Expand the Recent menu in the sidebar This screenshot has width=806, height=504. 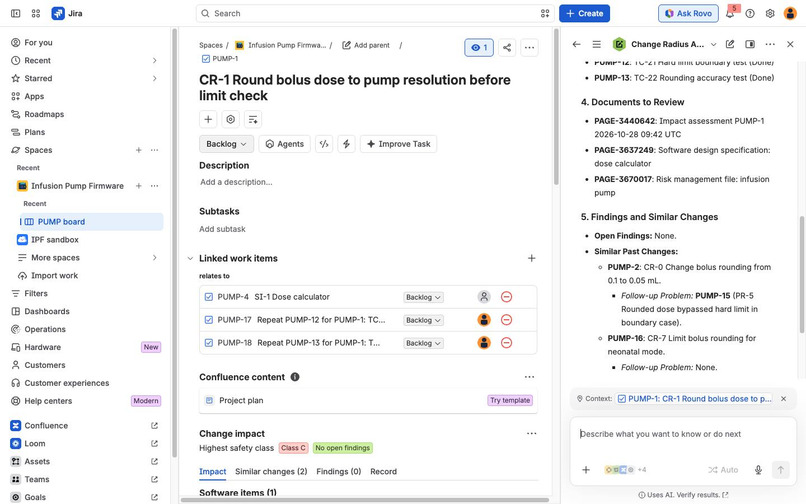154,61
